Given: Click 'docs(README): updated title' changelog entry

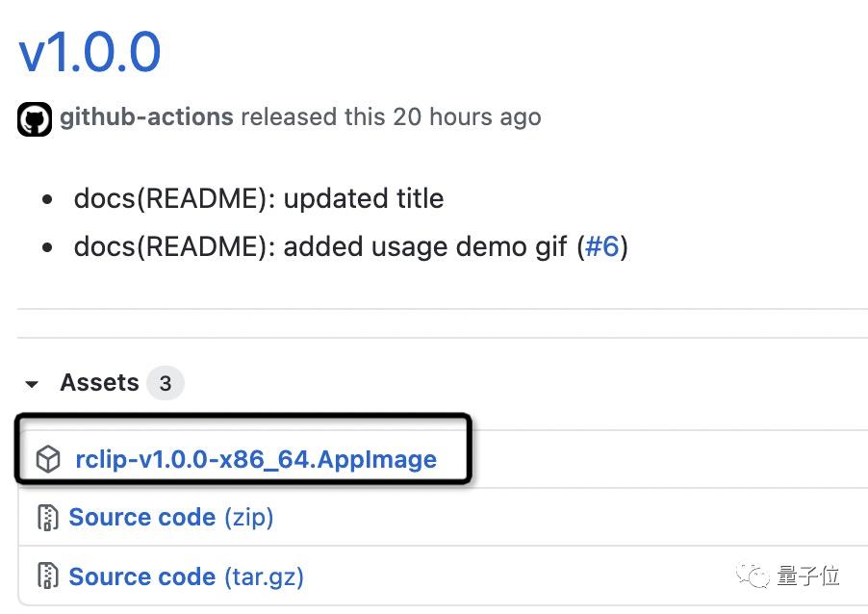Looking at the screenshot, I should pyautogui.click(x=259, y=199).
